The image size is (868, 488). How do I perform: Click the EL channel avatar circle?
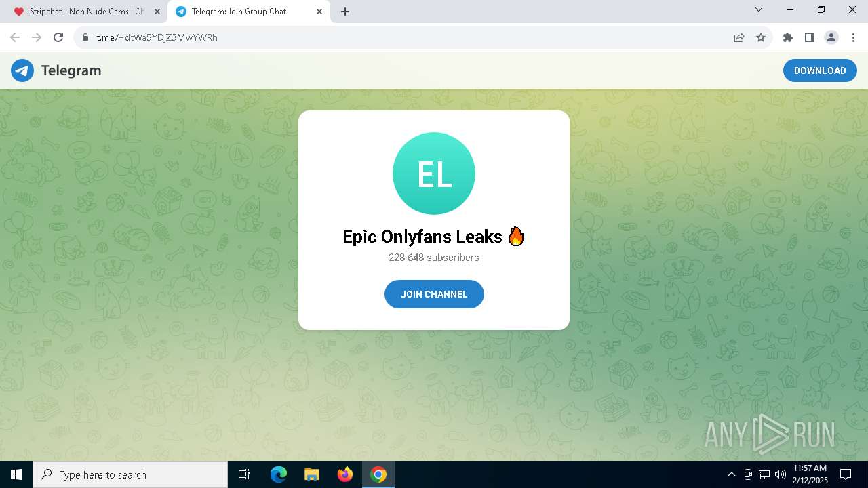pyautogui.click(x=434, y=174)
